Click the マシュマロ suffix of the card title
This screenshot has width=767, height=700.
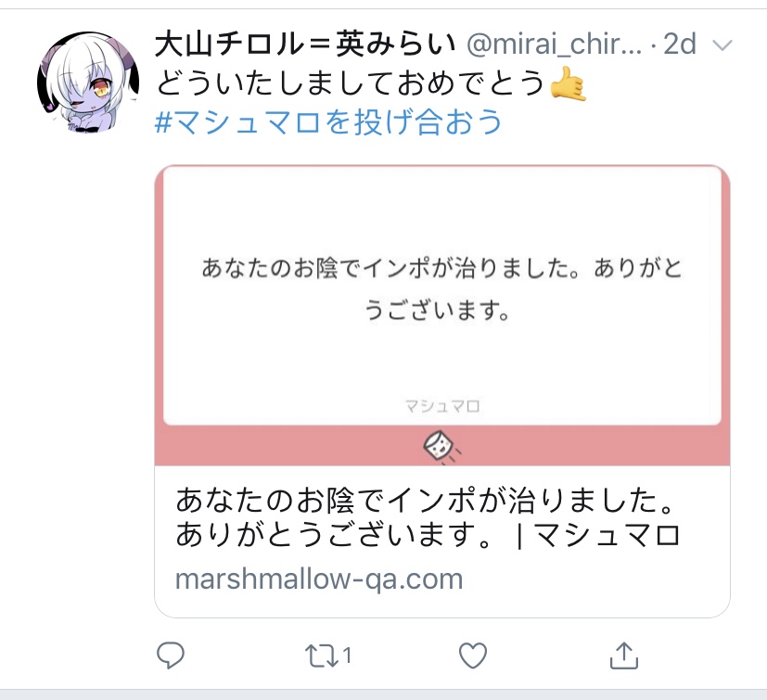point(607,535)
